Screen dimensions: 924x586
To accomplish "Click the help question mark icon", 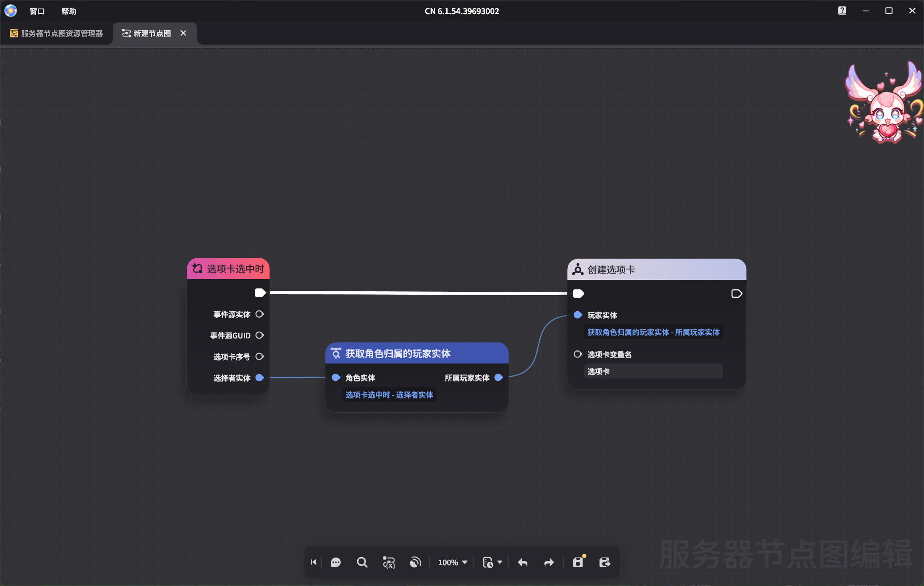I will (842, 10).
